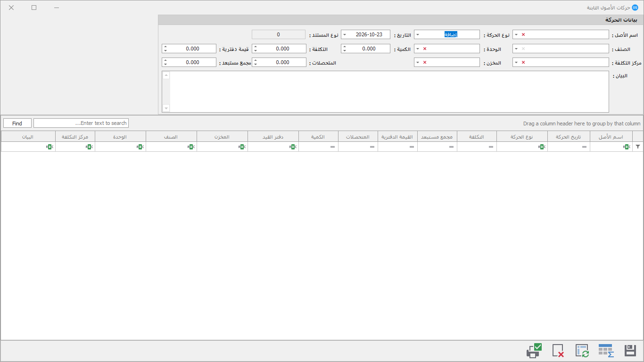Click the save floppy disk icon

(630, 351)
